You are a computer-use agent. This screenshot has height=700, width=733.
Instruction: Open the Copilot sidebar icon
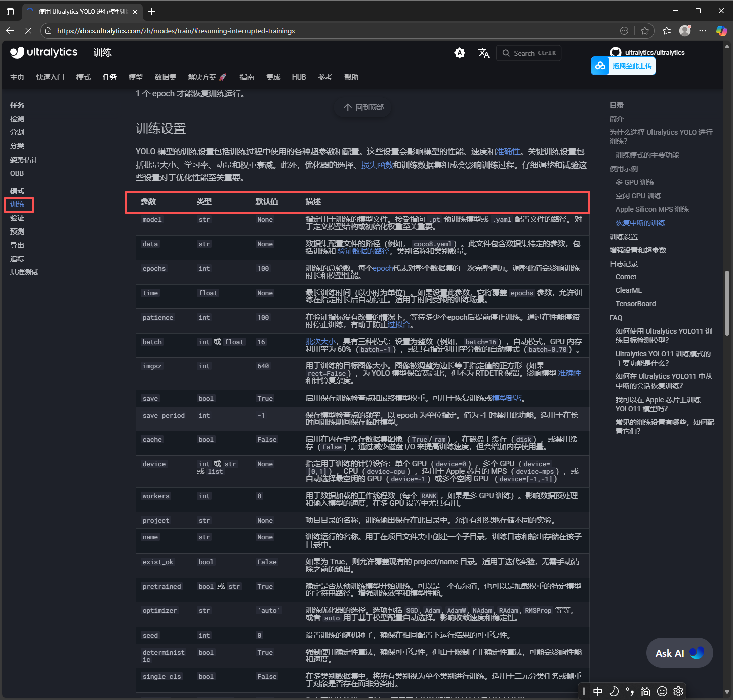point(721,31)
